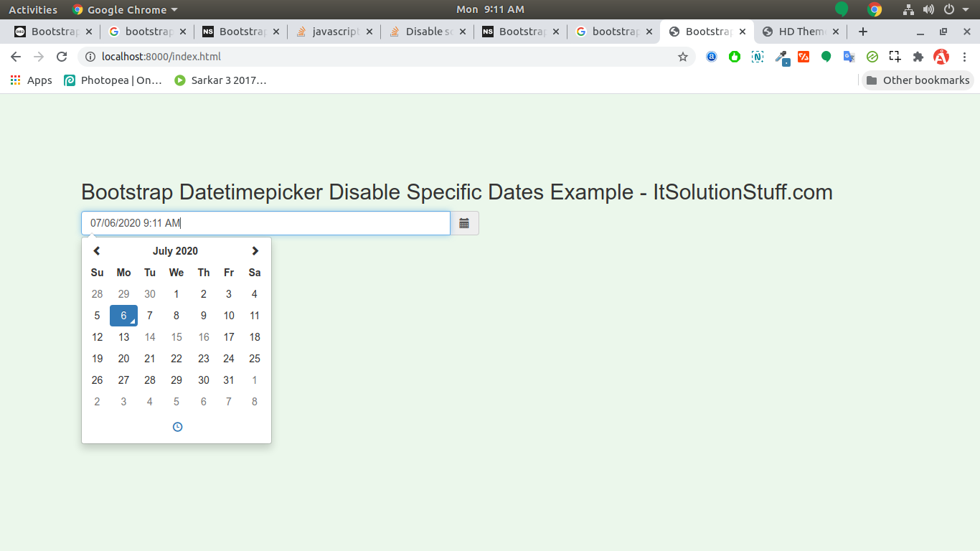This screenshot has width=980, height=551.
Task: Expand Other bookmarks folder
Action: point(916,80)
